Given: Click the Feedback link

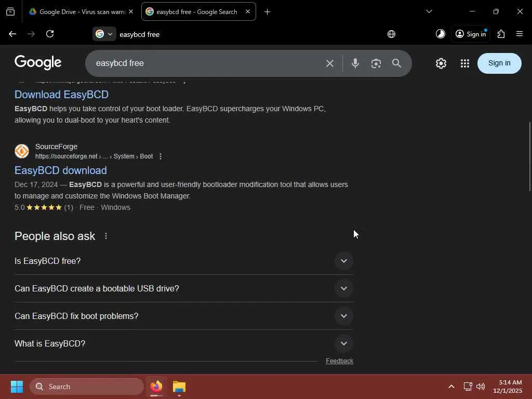Looking at the screenshot, I should (339, 361).
